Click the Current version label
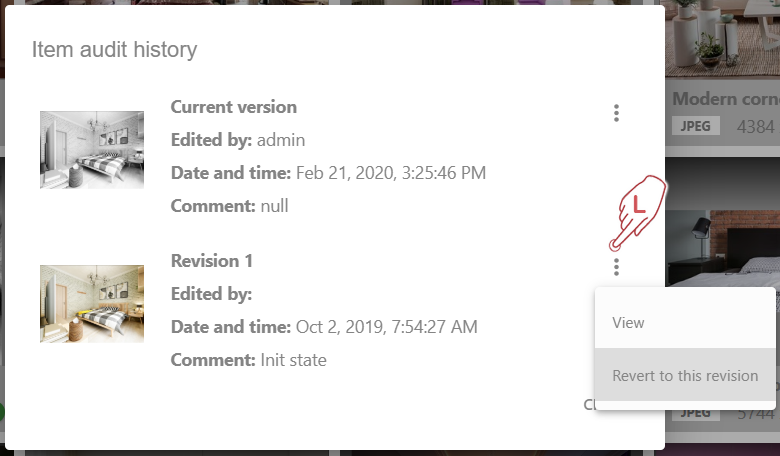Viewport: 780px width, 456px height. (234, 107)
